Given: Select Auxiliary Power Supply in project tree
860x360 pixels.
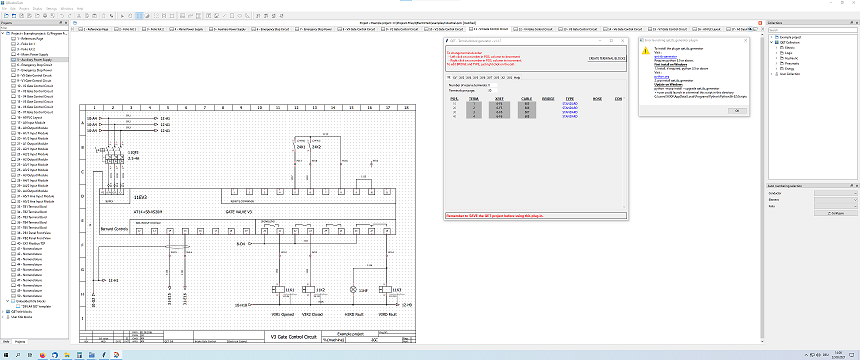Looking at the screenshot, I should (34, 59).
